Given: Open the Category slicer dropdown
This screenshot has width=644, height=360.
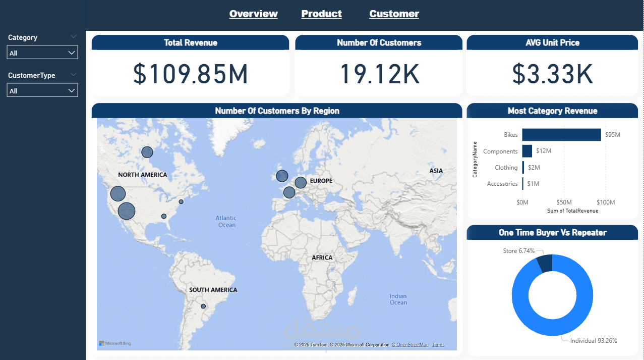Looking at the screenshot, I should (x=42, y=53).
